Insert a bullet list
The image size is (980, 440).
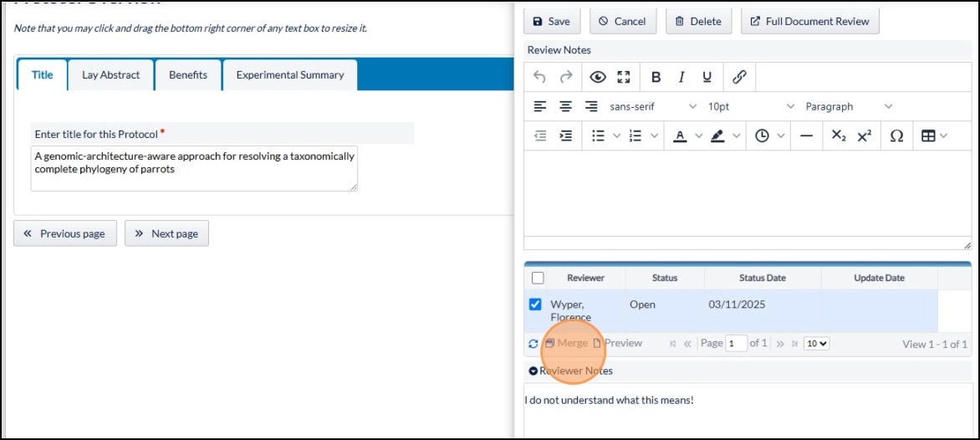pos(598,136)
